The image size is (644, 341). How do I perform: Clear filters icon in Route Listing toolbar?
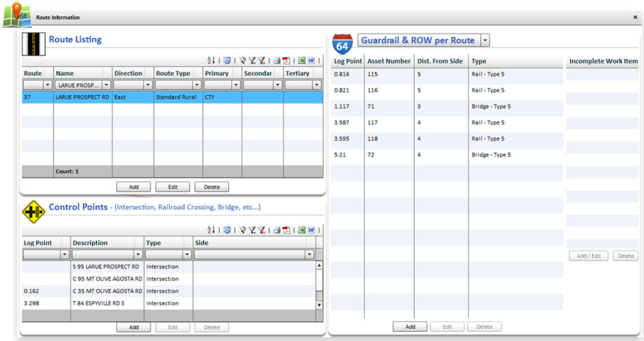[262, 59]
